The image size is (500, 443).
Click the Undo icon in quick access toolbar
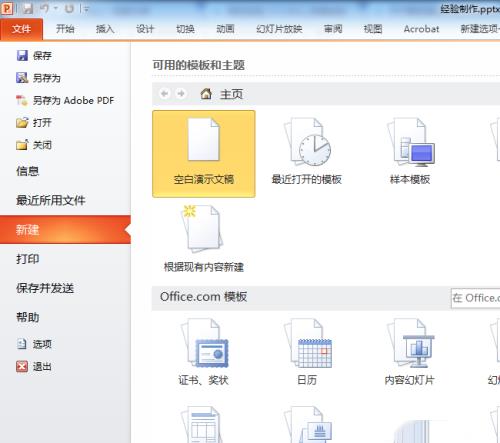[45, 9]
